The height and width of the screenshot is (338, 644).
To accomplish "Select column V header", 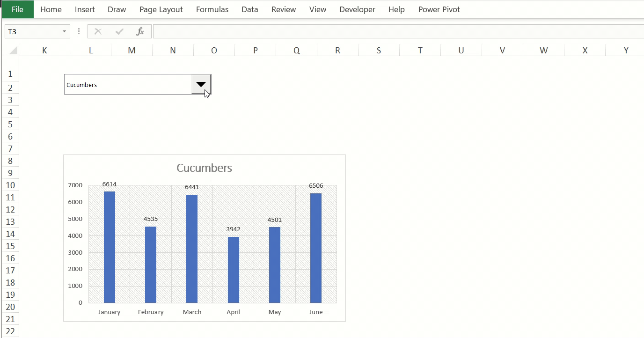I will pos(502,50).
